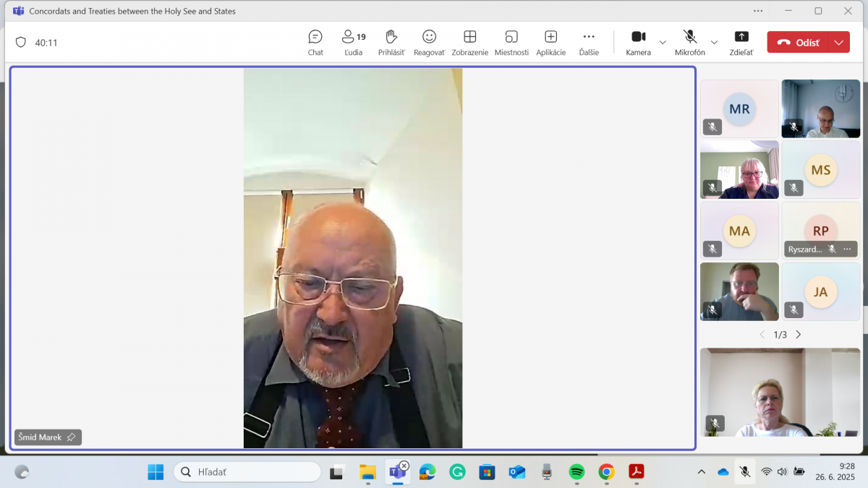This screenshot has height=488, width=868.
Task: Select the MA participant tile
Action: 739,231
